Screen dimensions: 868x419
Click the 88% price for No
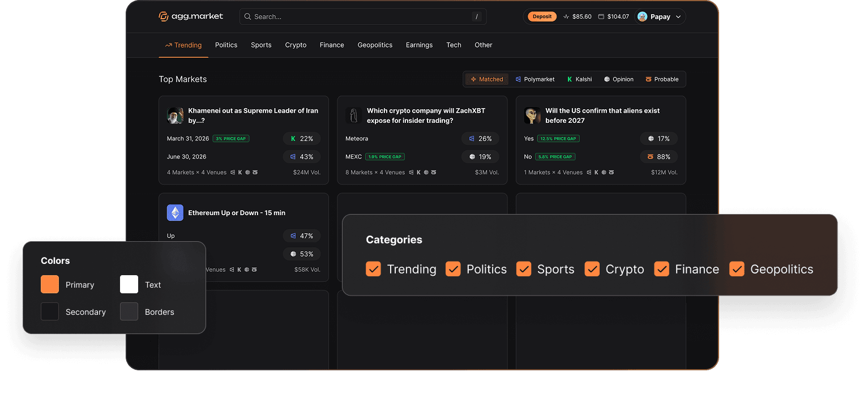tap(659, 157)
